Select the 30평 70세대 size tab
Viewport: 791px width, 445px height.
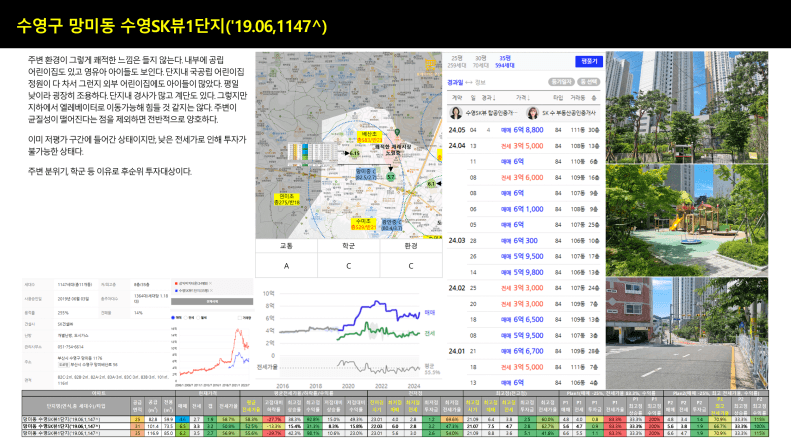pyautogui.click(x=481, y=62)
